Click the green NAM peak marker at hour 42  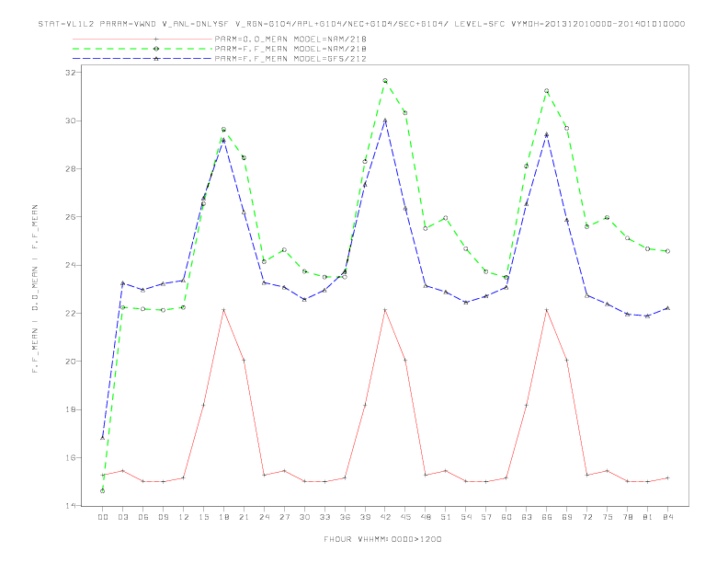coord(385,81)
